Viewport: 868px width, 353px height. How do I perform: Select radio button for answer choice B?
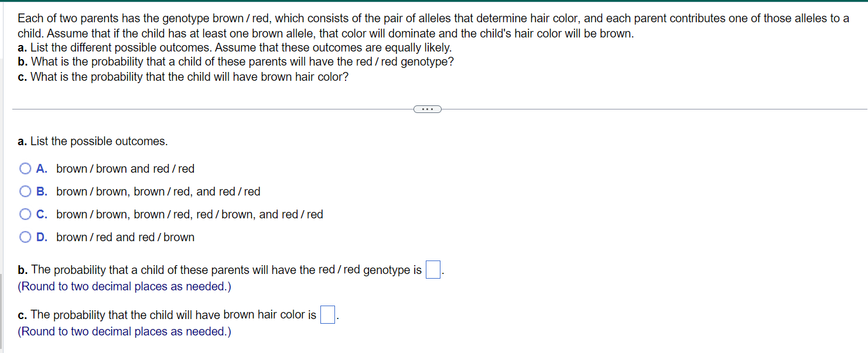(25, 191)
